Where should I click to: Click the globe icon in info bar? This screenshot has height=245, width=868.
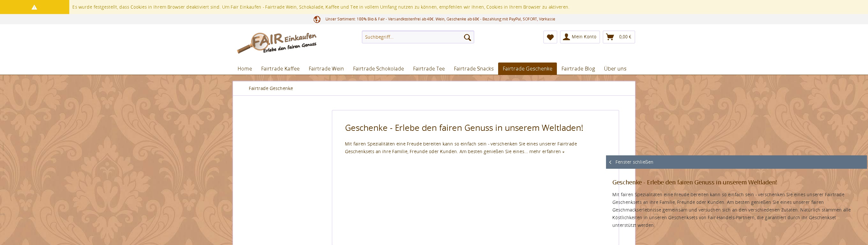(x=317, y=19)
